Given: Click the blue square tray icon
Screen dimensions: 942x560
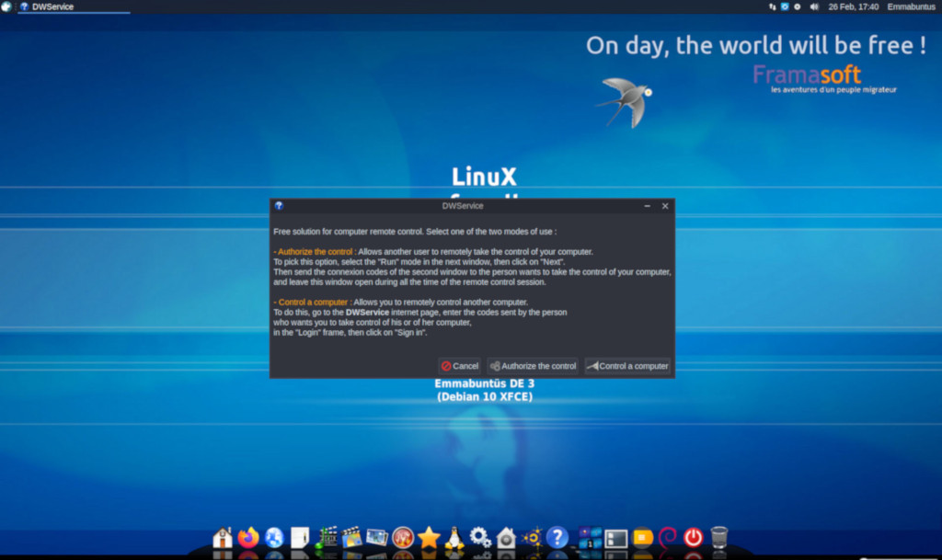Looking at the screenshot, I should 785,6.
